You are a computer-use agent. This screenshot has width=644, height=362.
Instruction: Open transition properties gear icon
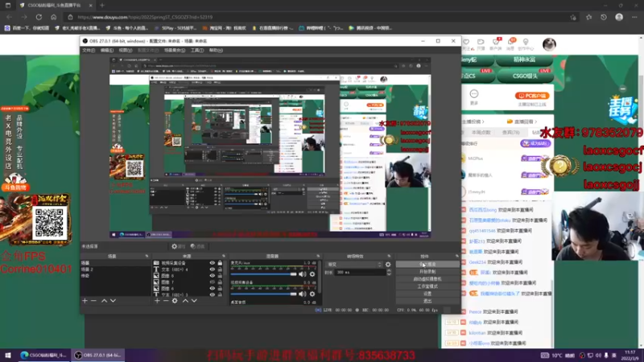point(388,265)
